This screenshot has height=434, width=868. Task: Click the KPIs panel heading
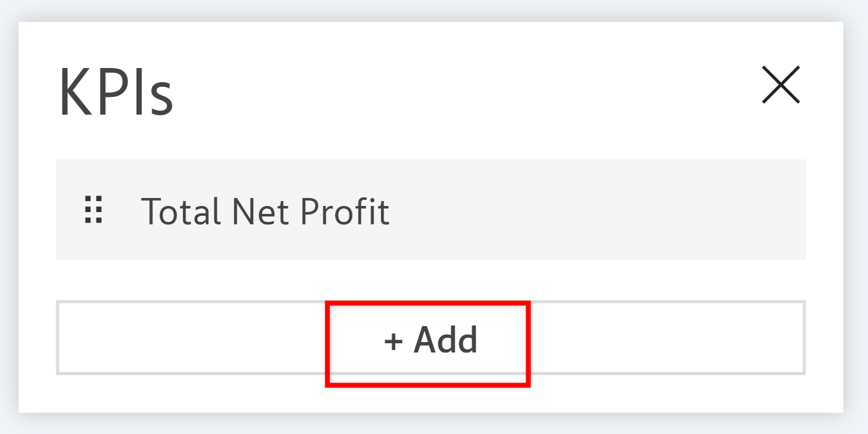(116, 92)
